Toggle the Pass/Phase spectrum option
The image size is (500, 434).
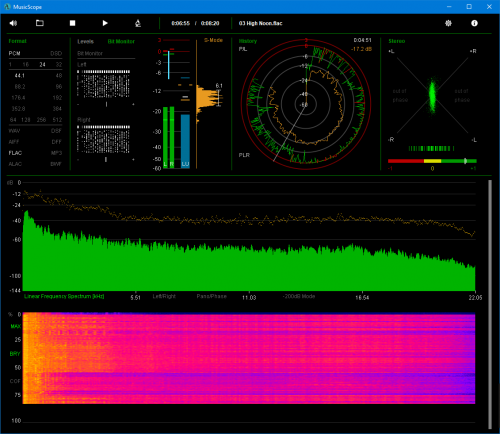(x=211, y=296)
